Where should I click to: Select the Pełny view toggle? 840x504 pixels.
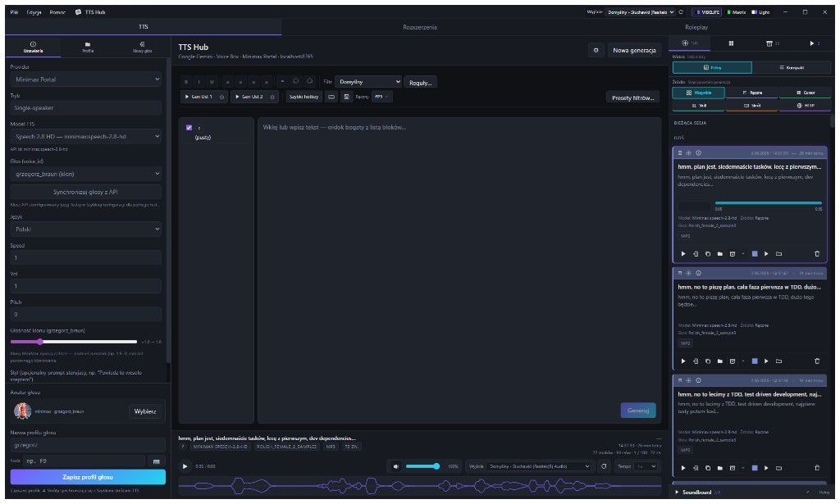coord(712,67)
